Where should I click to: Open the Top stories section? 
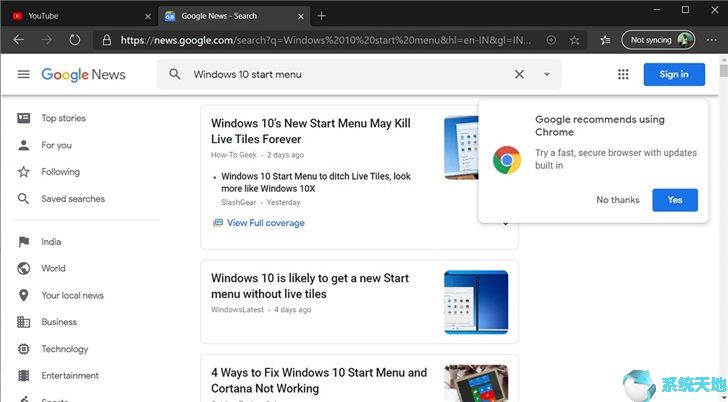(64, 118)
